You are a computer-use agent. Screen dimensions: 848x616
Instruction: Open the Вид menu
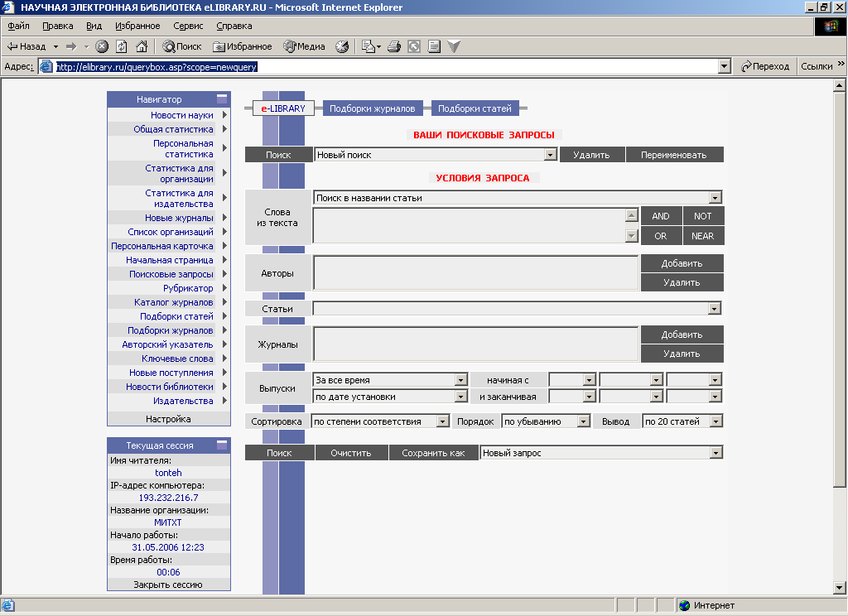pyautogui.click(x=94, y=26)
